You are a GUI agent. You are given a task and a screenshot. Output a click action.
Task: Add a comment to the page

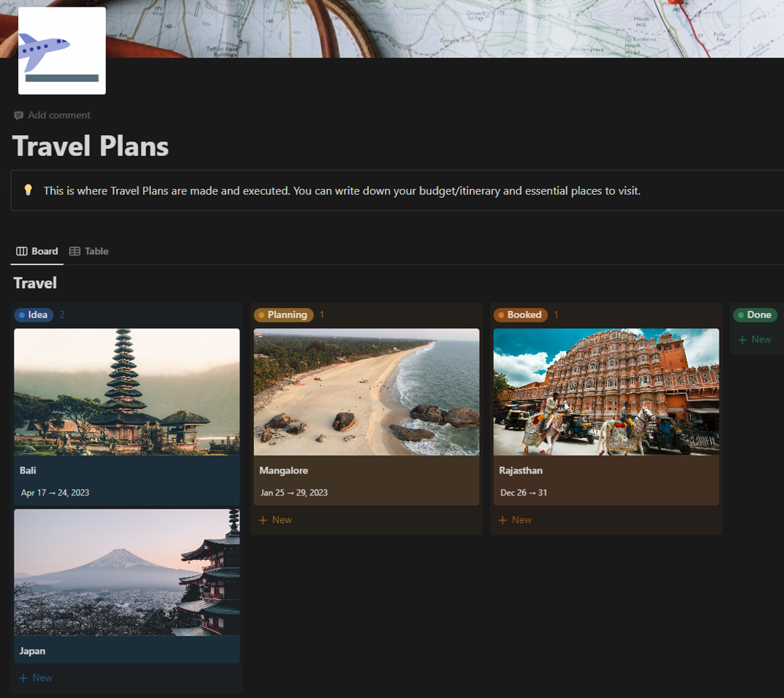(x=52, y=115)
